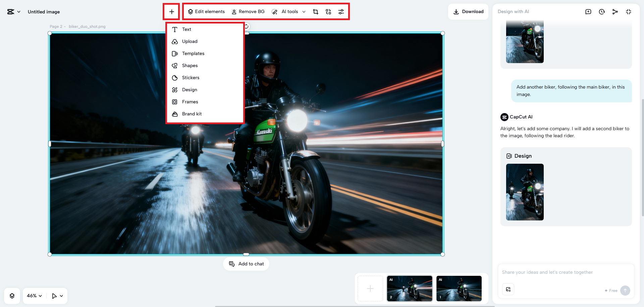Focus the 'Share your ideas' chat input
644x307 pixels.
tap(566, 272)
